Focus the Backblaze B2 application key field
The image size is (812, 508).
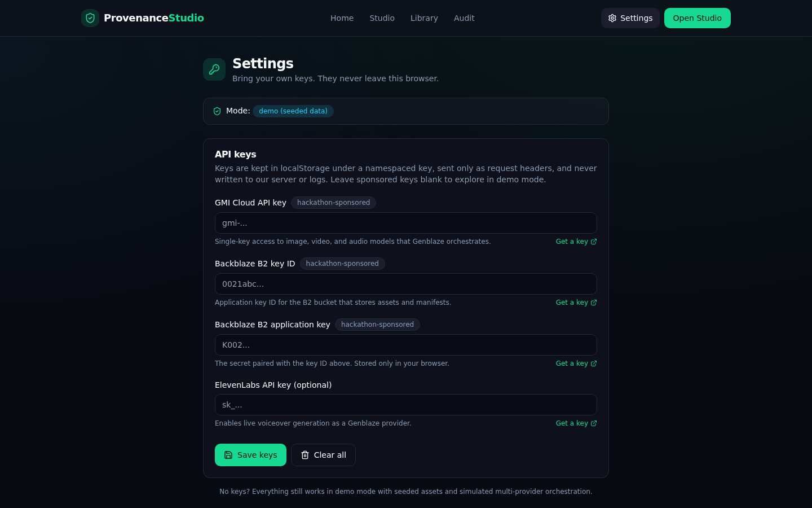406,345
